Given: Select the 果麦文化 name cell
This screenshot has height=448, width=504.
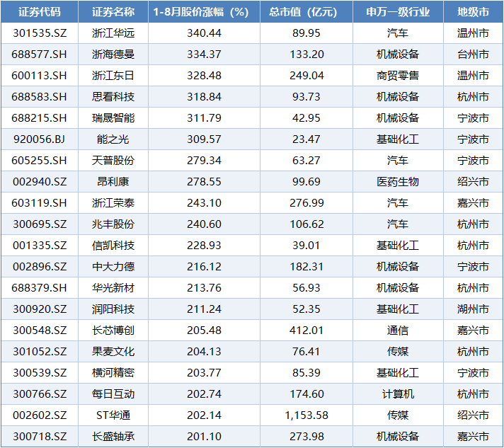Looking at the screenshot, I should pyautogui.click(x=113, y=352).
